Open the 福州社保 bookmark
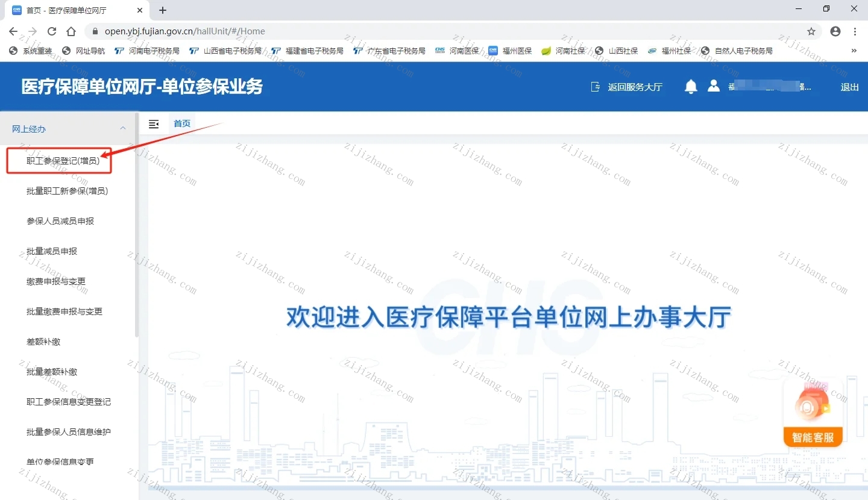The width and height of the screenshot is (868, 500). pos(669,51)
